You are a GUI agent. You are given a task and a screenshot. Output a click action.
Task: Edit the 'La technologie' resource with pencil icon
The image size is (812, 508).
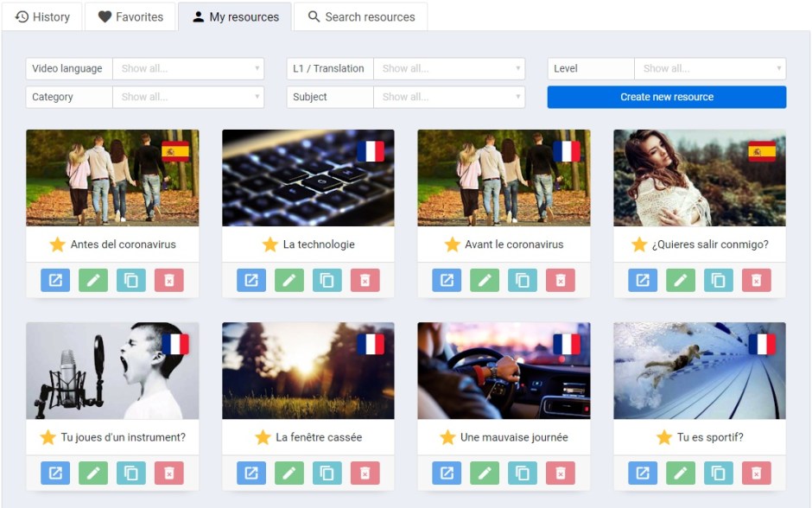tap(289, 280)
